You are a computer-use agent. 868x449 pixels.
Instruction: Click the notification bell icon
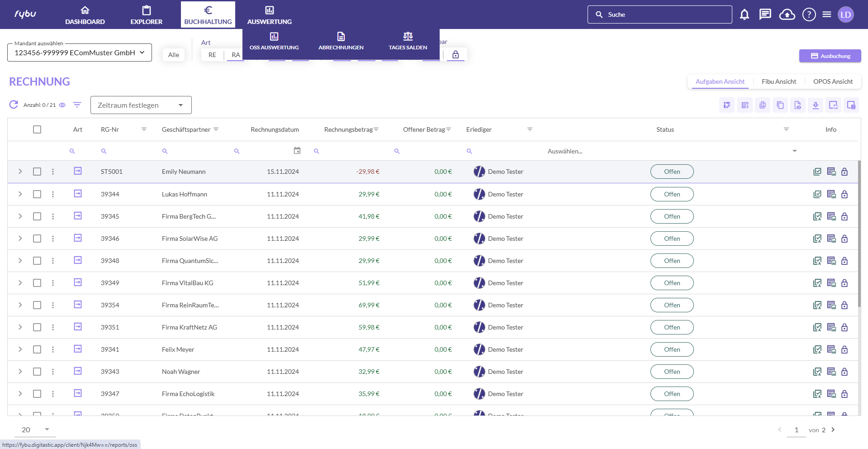click(x=744, y=14)
